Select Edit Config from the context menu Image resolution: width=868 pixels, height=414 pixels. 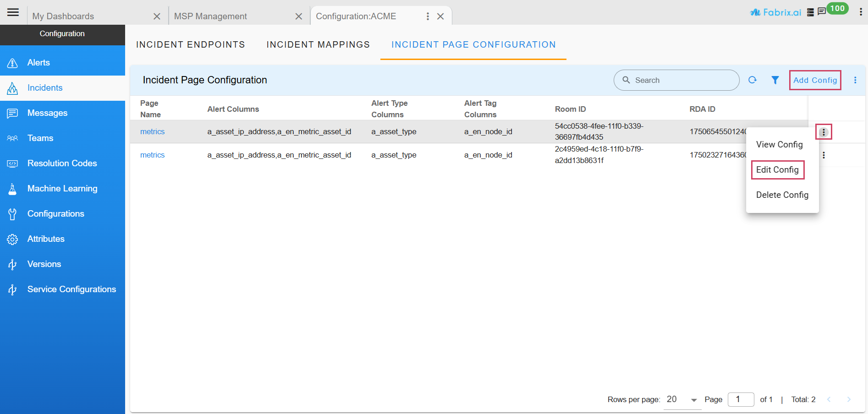click(777, 170)
